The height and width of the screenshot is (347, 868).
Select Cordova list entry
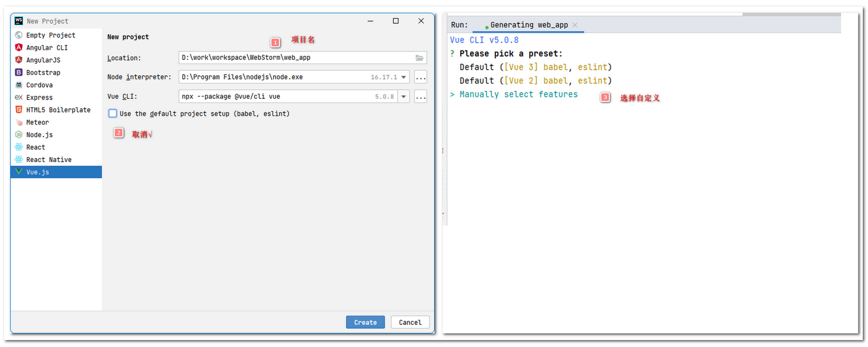tap(56, 85)
